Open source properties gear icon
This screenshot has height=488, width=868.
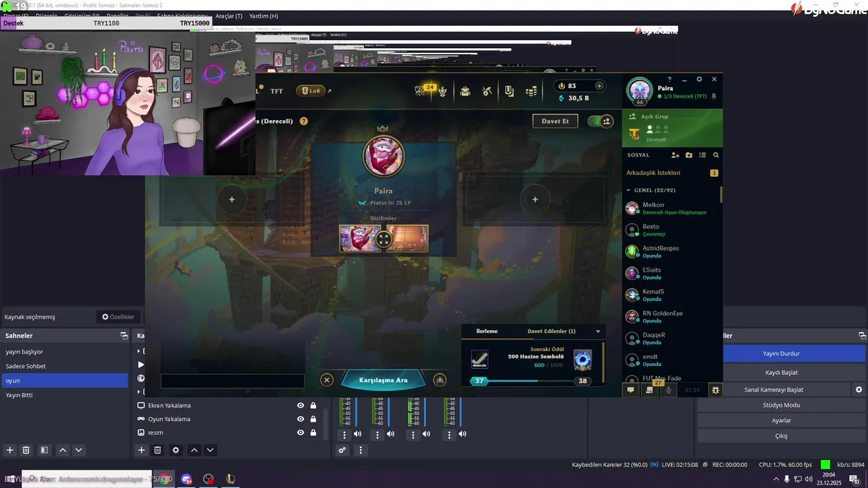tap(176, 450)
